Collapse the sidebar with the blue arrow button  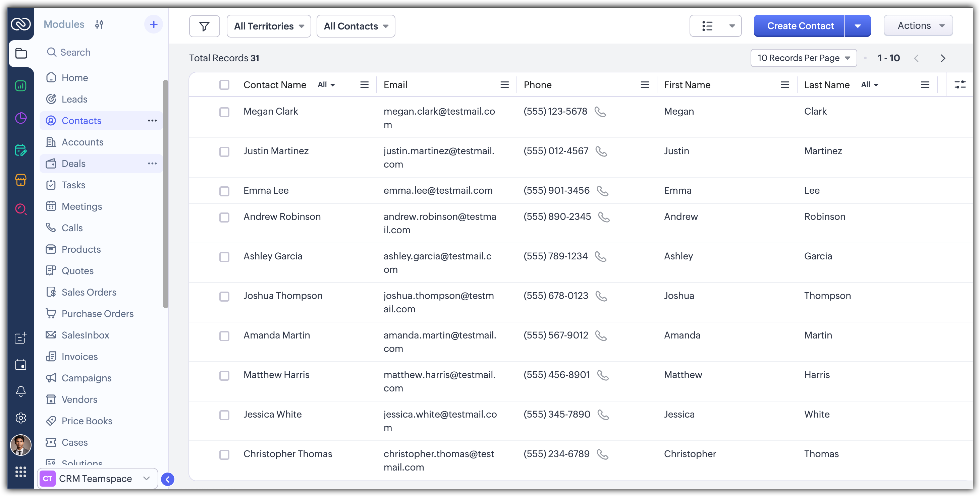[x=167, y=479]
